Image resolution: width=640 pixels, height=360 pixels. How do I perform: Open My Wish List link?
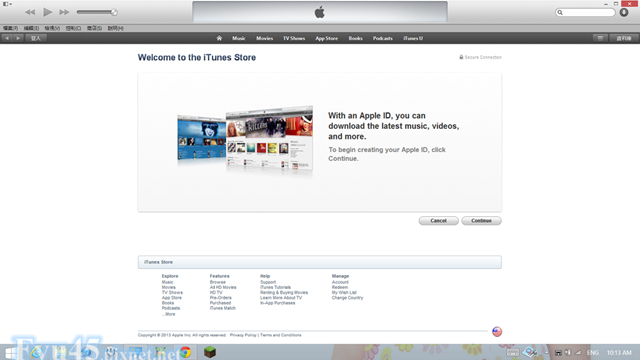pos(344,293)
